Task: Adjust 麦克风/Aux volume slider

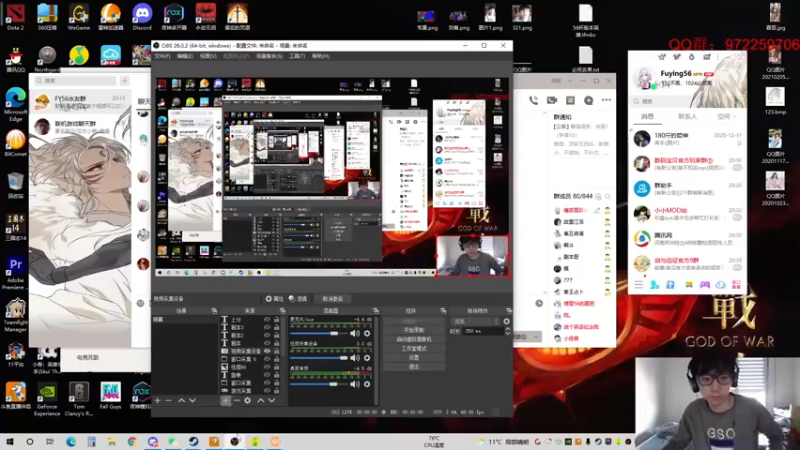Action: [x=318, y=333]
